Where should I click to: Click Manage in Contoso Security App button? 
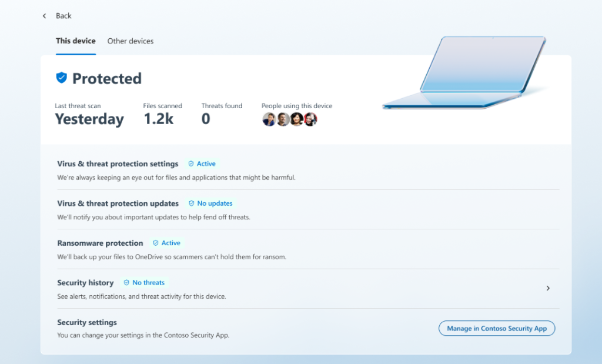[x=497, y=329]
